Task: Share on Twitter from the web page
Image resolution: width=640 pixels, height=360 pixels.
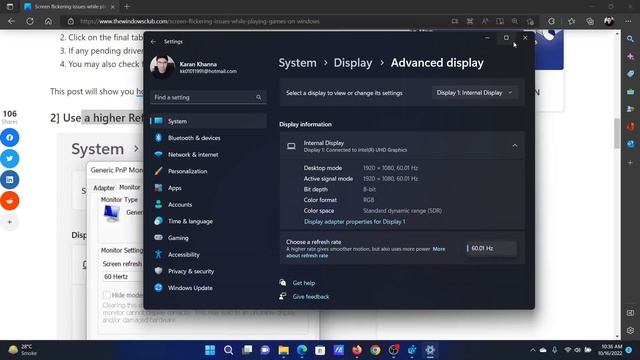Action: 9,158
